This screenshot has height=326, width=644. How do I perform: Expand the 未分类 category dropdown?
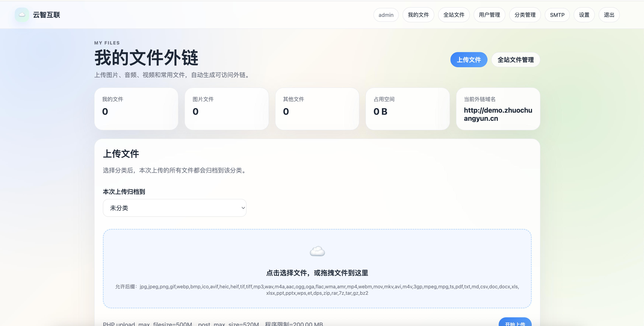point(175,208)
